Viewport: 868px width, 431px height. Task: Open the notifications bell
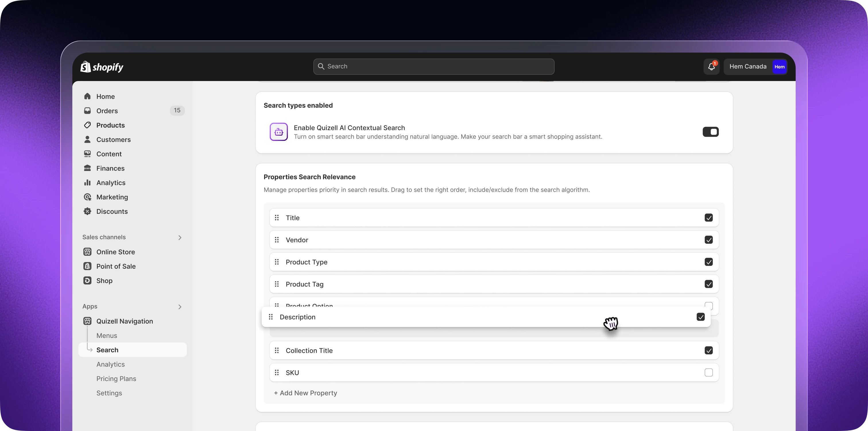point(711,66)
